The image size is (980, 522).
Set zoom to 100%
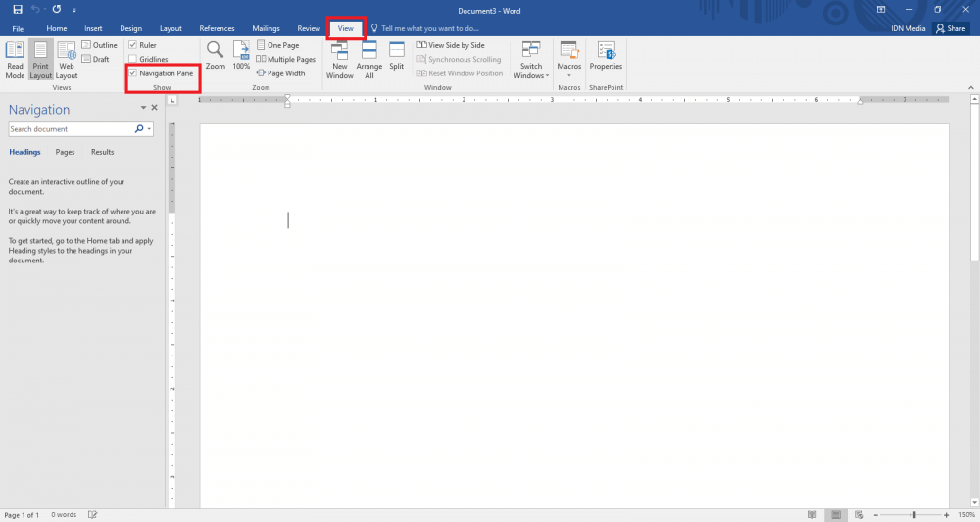[241, 55]
